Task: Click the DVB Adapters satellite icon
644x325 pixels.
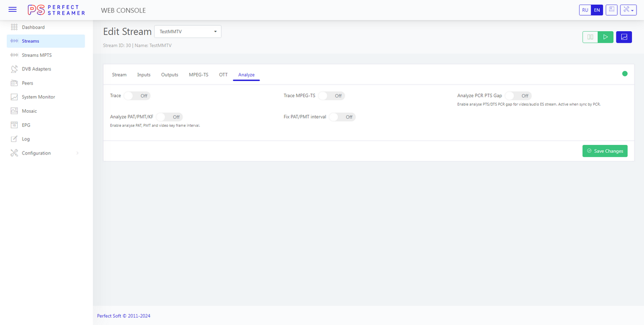Action: pos(14,69)
